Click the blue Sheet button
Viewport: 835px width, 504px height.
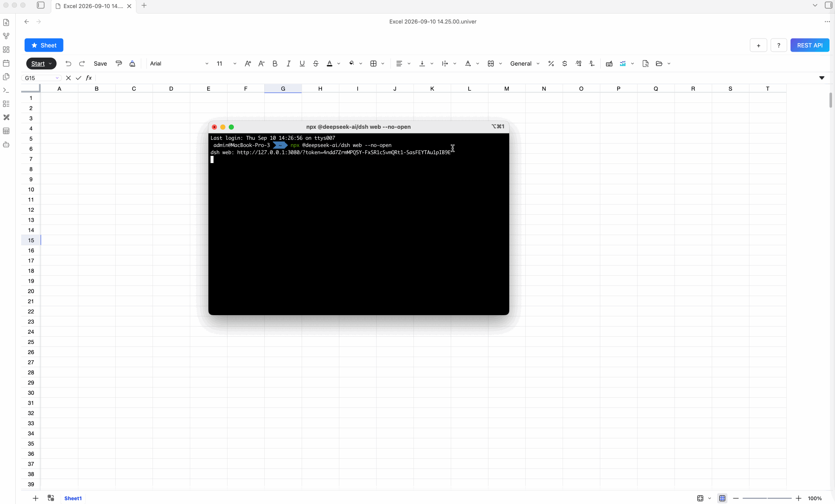point(44,45)
